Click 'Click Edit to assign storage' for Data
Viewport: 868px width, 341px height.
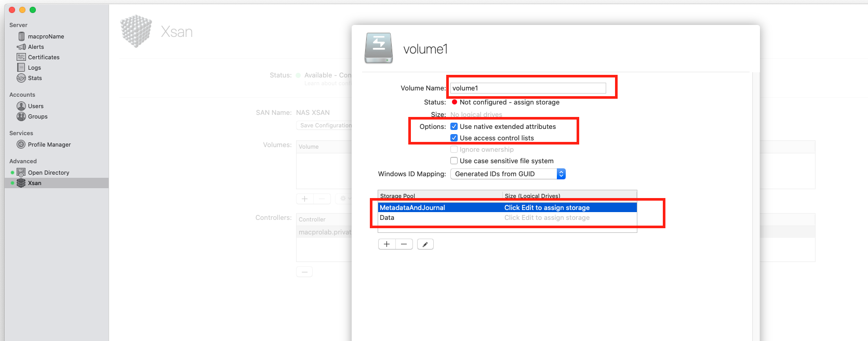coord(547,218)
